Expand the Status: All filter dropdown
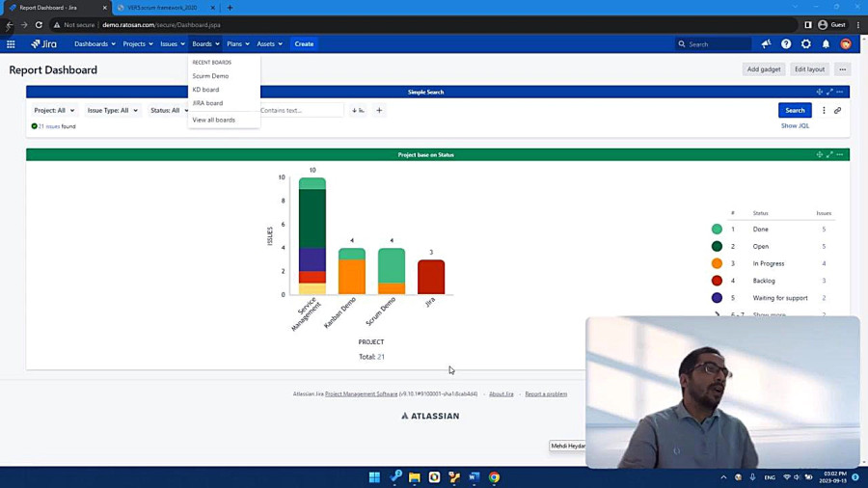 coord(168,111)
